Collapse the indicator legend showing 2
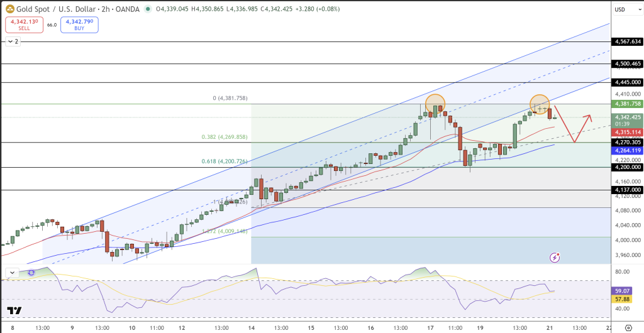 pyautogui.click(x=12, y=41)
